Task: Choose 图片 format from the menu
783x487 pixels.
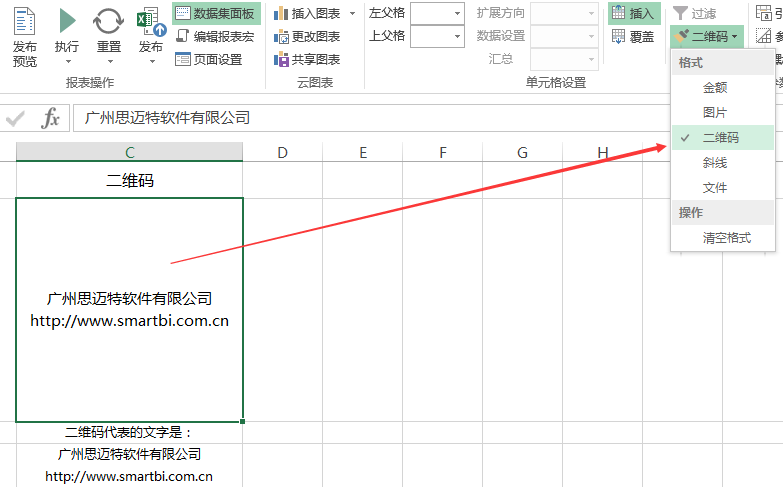Action: click(x=723, y=112)
